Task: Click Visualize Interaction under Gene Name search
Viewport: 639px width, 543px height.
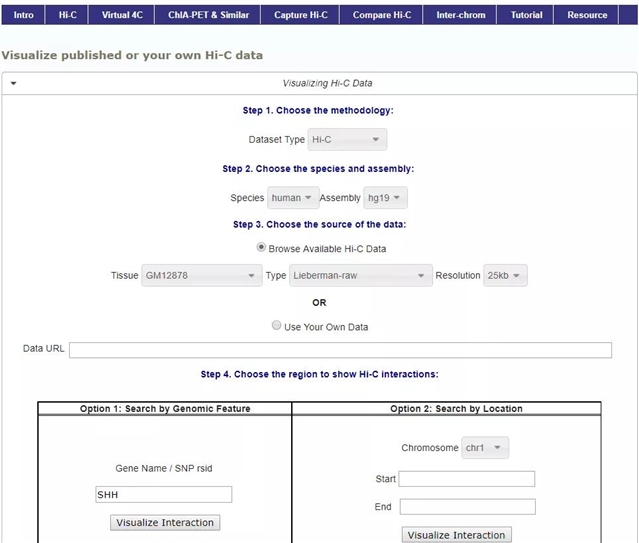Action: [165, 522]
